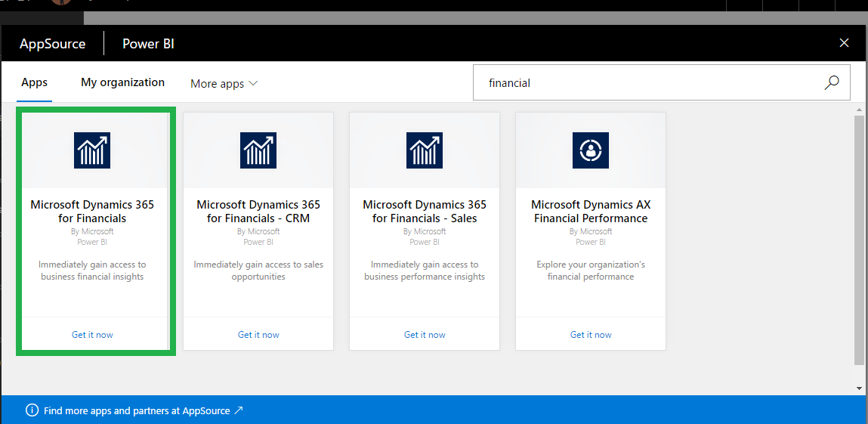Click the scrollbar up arrow

click(x=859, y=109)
